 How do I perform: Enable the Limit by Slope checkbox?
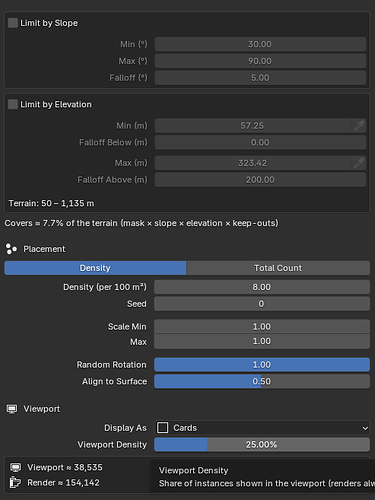(13, 23)
